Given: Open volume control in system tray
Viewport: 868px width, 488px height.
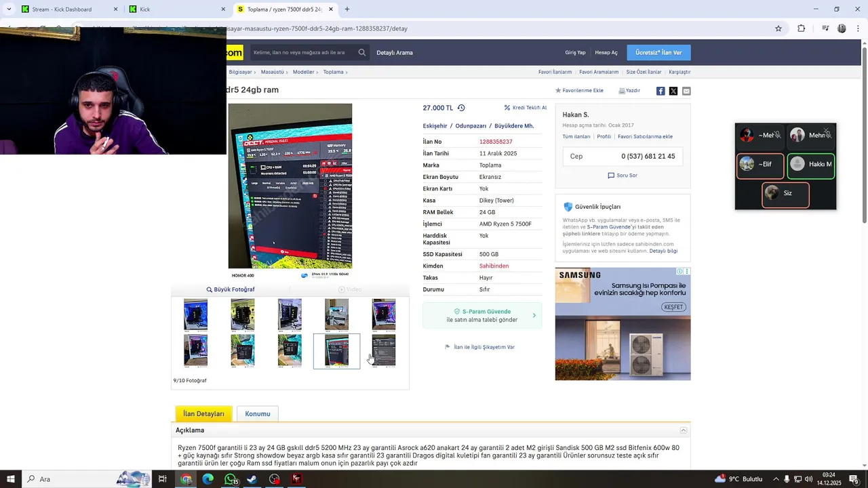Looking at the screenshot, I should 809,479.
